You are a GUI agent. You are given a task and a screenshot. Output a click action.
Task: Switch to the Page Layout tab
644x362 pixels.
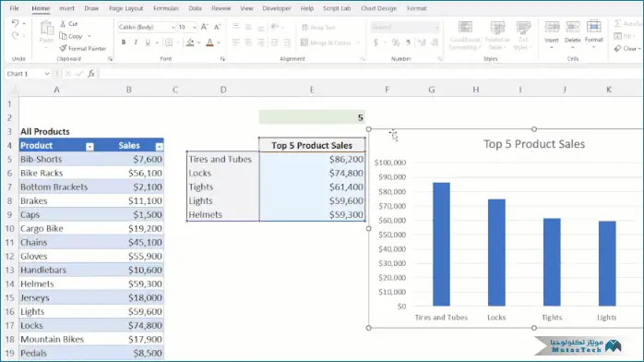126,8
